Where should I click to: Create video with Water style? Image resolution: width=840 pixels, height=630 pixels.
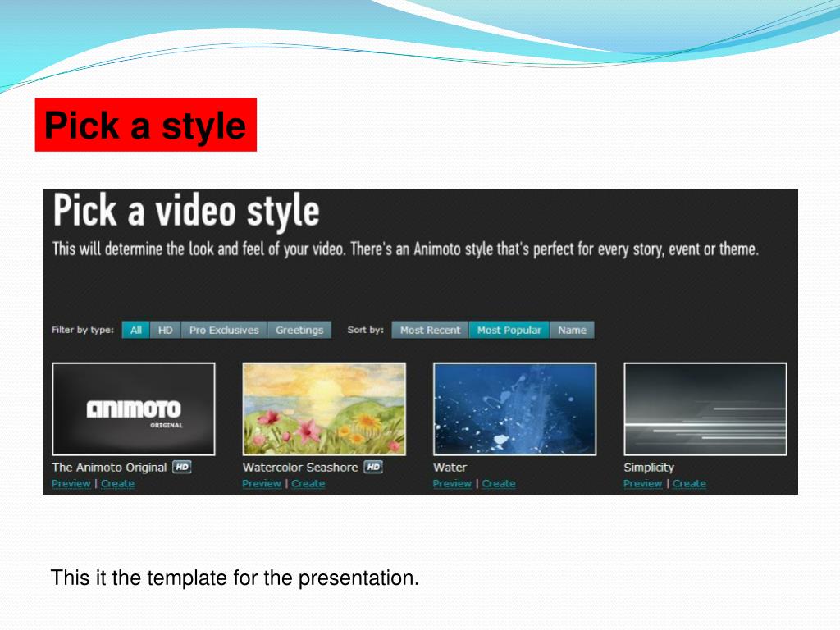[x=499, y=483]
